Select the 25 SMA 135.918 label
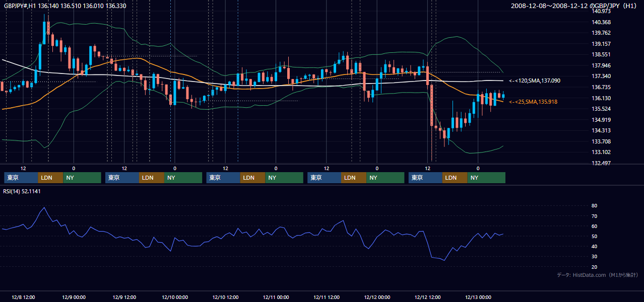This screenshot has width=644, height=302. [x=533, y=102]
